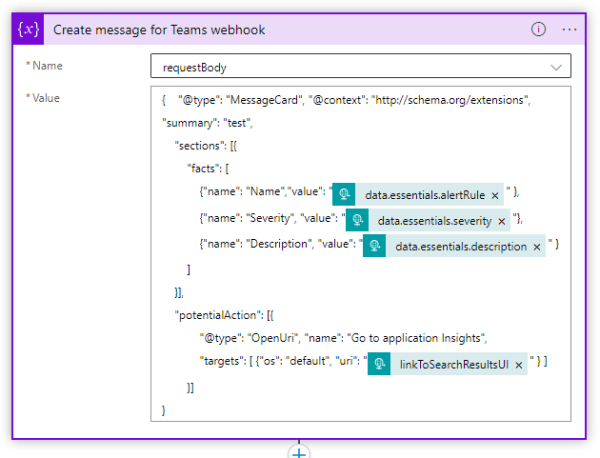
Task: Select the linkToSearchResultsUI dynamic token
Action: pos(447,363)
